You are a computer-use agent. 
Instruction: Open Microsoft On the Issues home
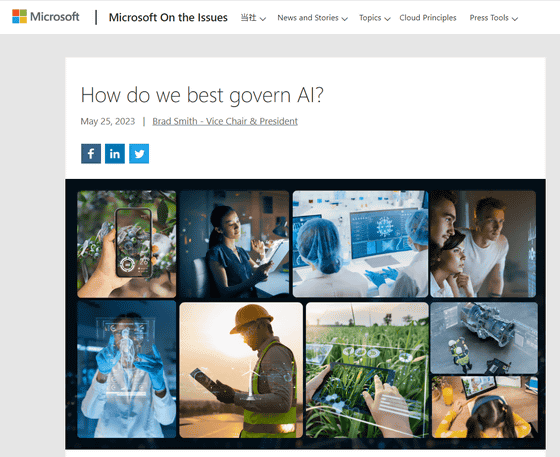coord(168,17)
